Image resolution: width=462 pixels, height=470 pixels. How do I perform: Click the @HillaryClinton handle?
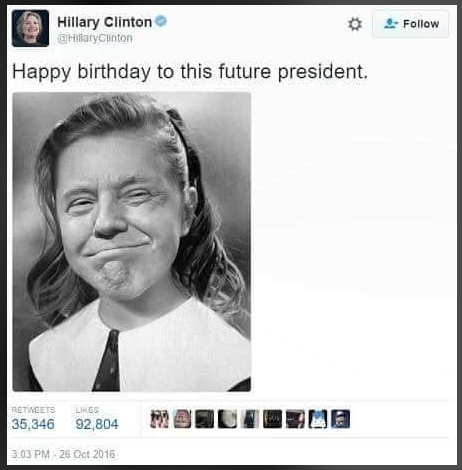[x=95, y=38]
